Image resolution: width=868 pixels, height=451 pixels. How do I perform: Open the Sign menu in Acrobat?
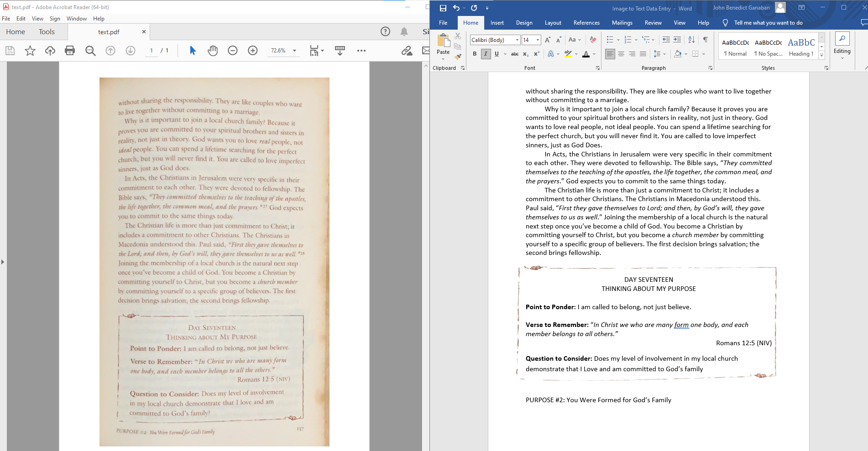(x=55, y=19)
